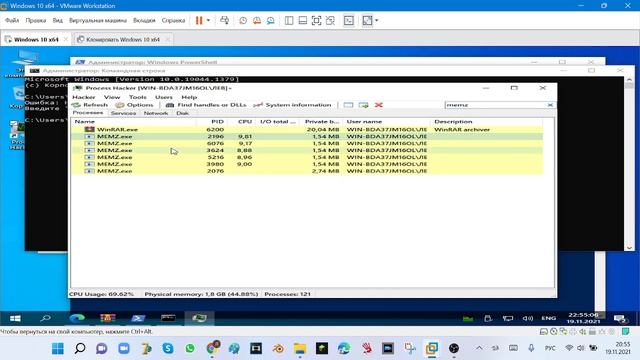Click the find window icon in Process Hacker

point(348,105)
